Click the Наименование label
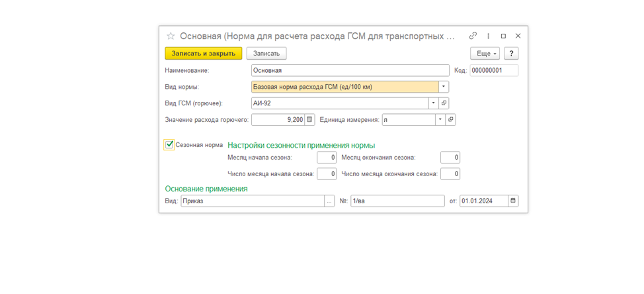644x294 pixels. coord(187,70)
